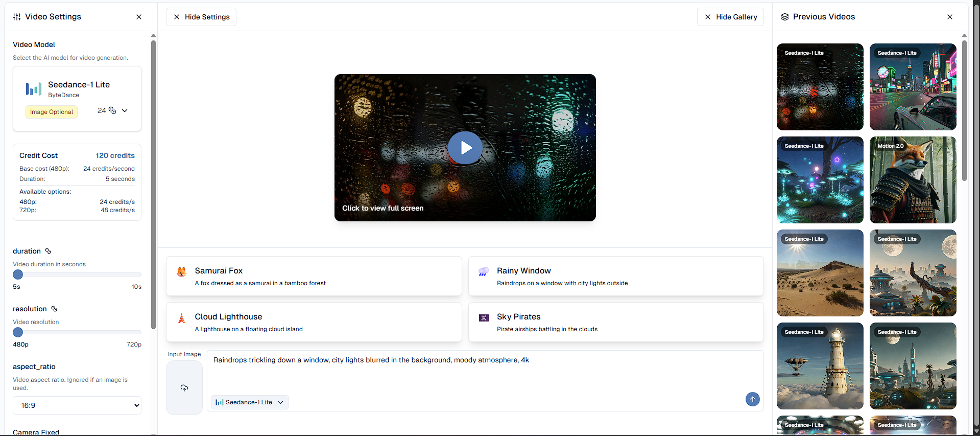This screenshot has height=436, width=980.
Task: Select the Rainy Window example prompt
Action: (x=616, y=276)
